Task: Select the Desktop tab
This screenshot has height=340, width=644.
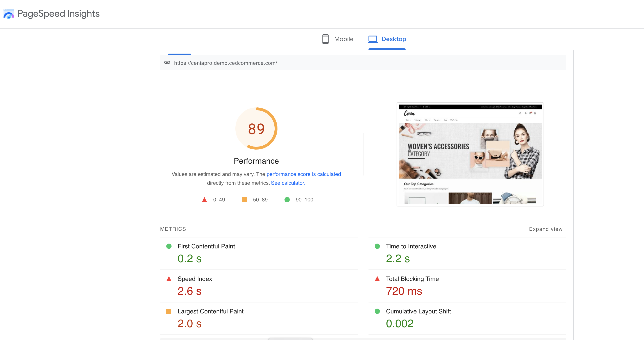Action: 387,39
